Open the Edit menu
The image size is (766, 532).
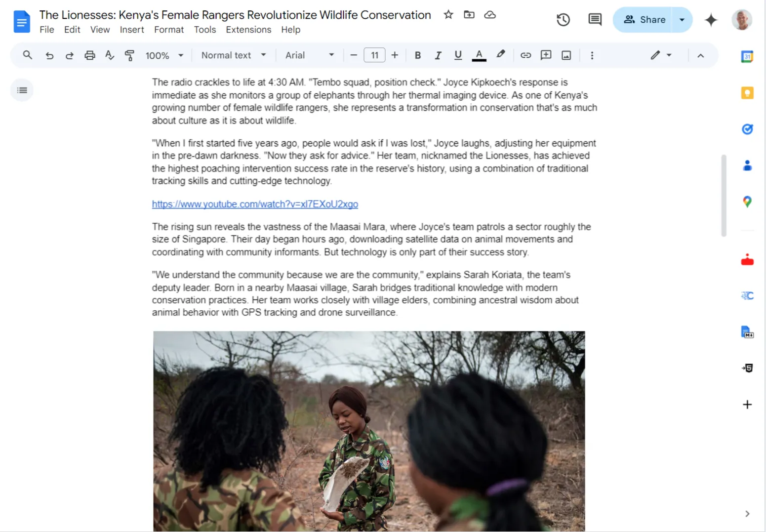pos(72,30)
